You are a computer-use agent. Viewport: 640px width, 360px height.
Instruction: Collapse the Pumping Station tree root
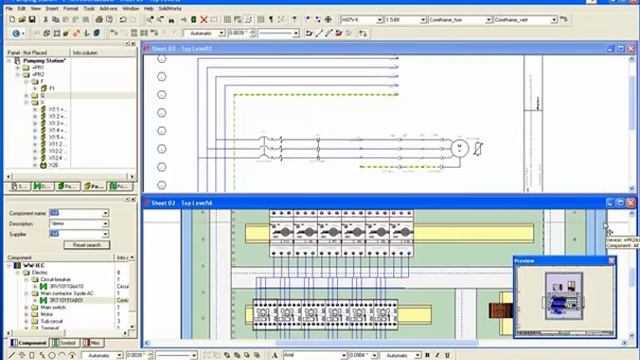[x=9, y=61]
